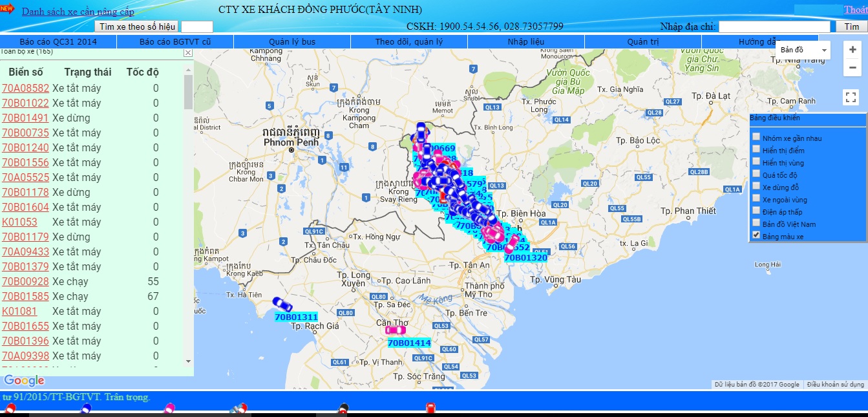Click the blue car marker north of 70669 label

click(x=421, y=132)
